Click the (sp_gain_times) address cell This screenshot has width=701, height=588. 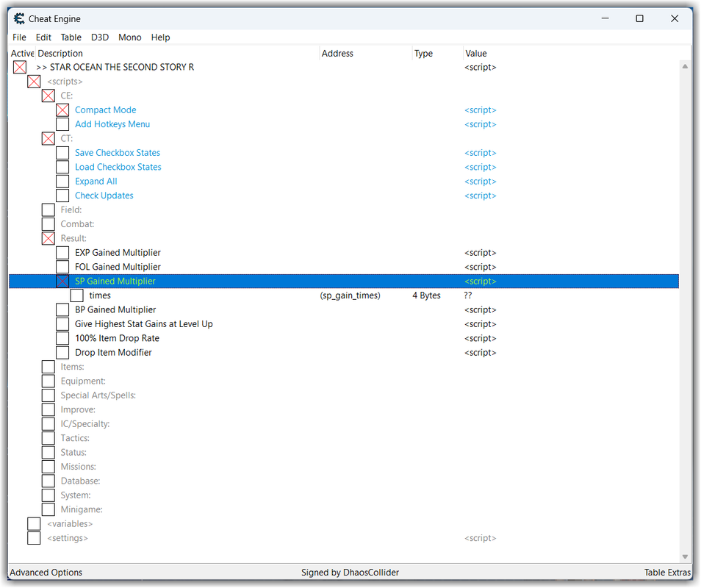coord(350,295)
